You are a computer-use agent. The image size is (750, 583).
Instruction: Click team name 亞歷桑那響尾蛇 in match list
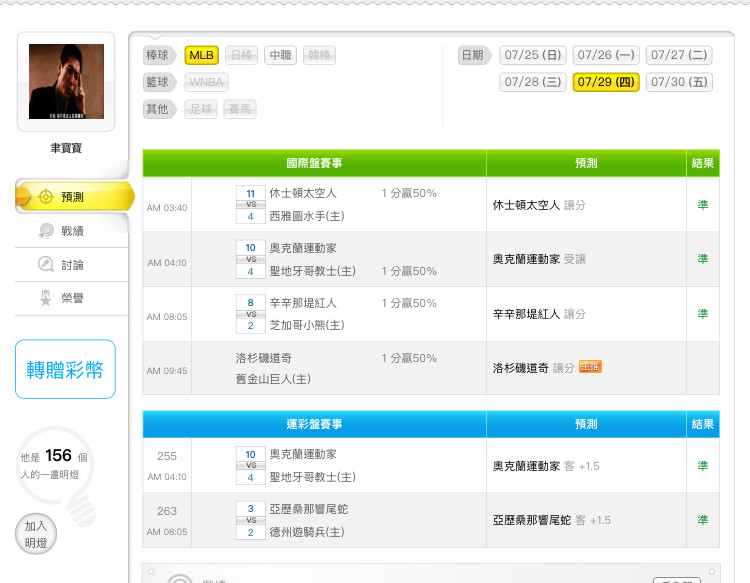[x=309, y=509]
